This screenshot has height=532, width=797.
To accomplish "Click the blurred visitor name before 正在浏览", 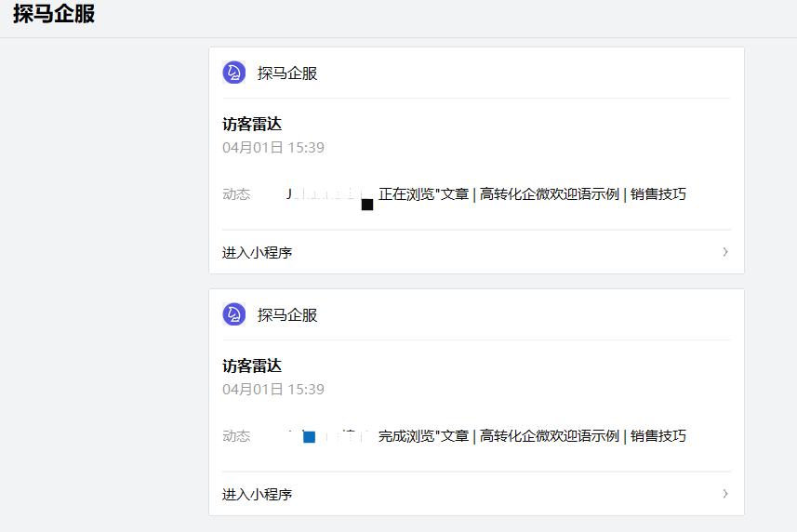I will (323, 194).
